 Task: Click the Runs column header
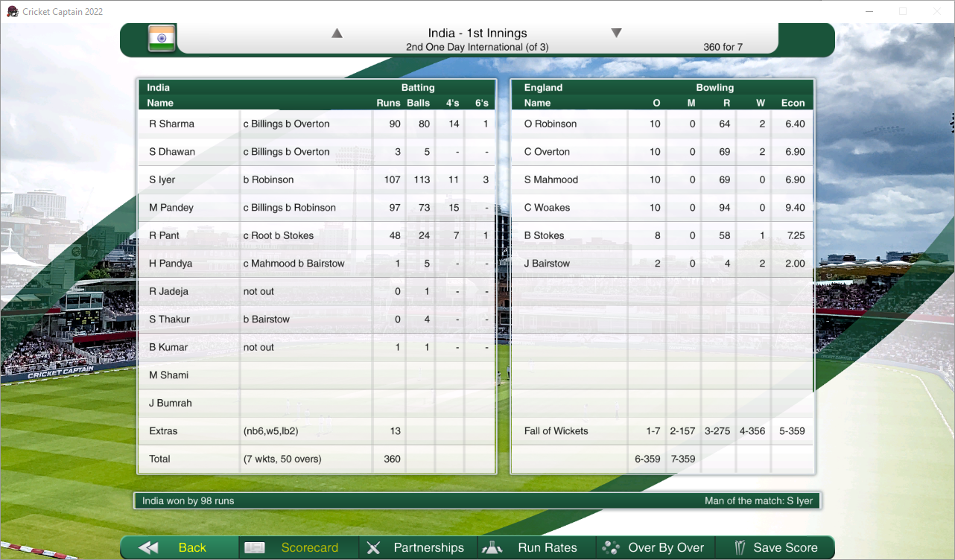click(388, 103)
